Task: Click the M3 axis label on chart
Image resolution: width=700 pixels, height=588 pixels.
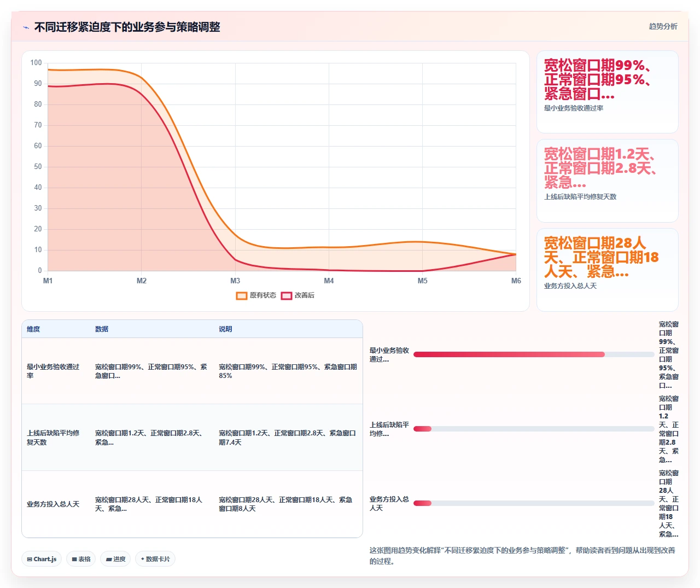Action: click(x=235, y=281)
